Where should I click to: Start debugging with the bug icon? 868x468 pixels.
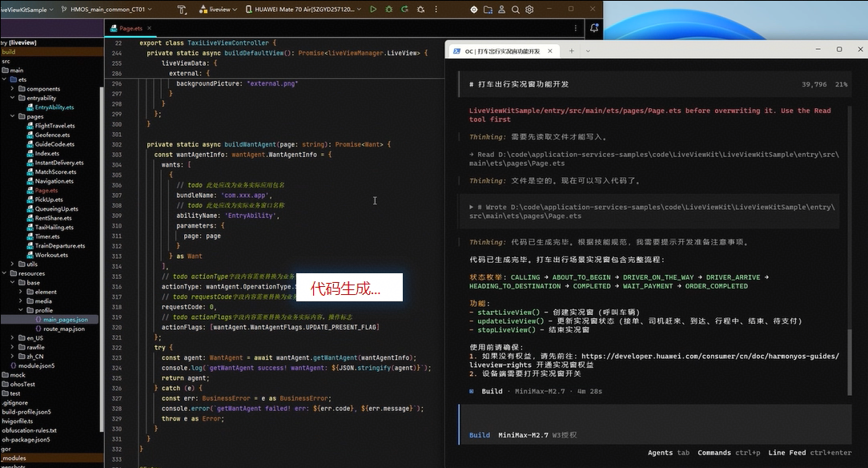[389, 10]
